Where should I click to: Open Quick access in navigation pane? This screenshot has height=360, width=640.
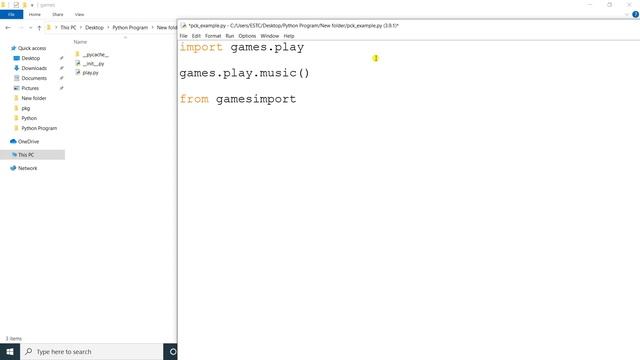point(32,48)
